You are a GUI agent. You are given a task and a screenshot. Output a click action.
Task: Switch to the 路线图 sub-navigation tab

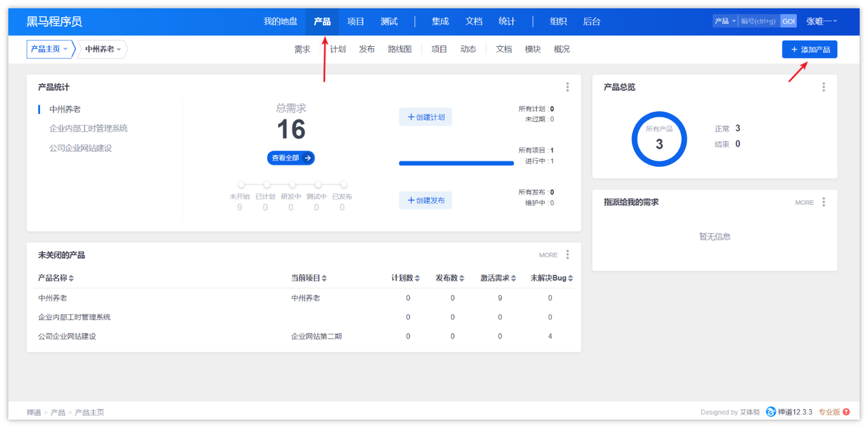click(399, 50)
